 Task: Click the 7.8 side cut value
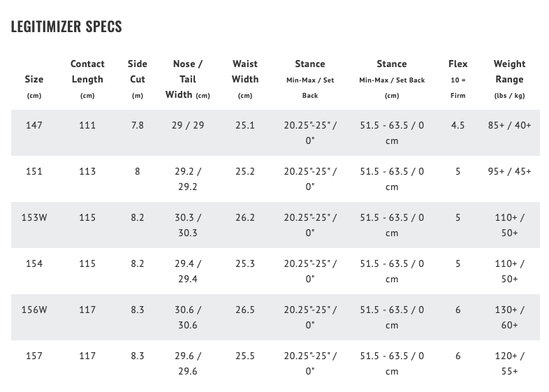(138, 125)
